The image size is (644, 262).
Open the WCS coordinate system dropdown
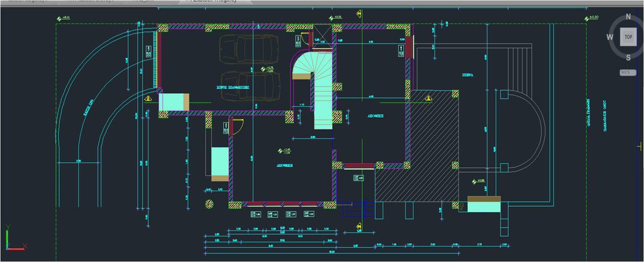tap(628, 72)
